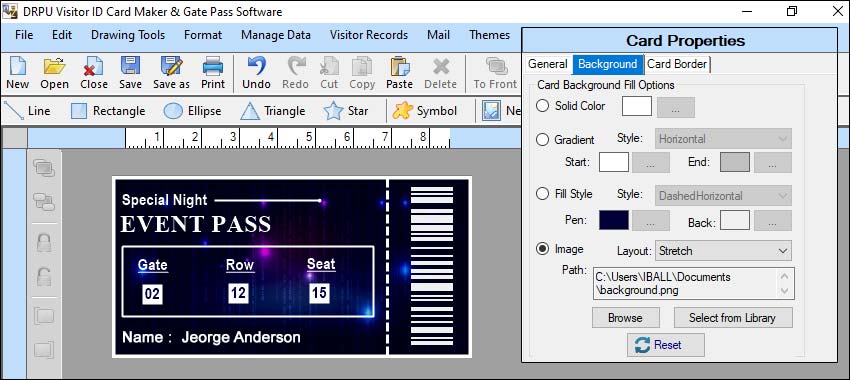Click the Reset button
Image resolution: width=850 pixels, height=380 pixels.
pyautogui.click(x=666, y=345)
